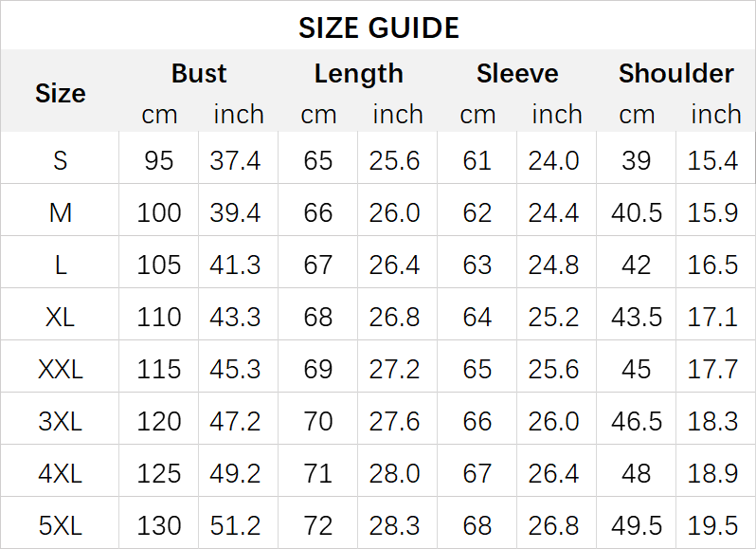Select the Sleeve column header
756x549 pixels.
(x=517, y=74)
